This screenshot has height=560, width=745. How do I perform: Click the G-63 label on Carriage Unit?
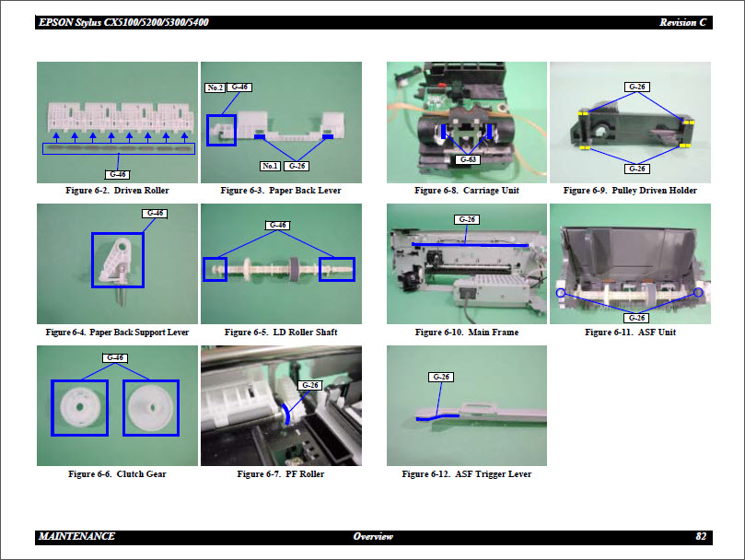467,159
